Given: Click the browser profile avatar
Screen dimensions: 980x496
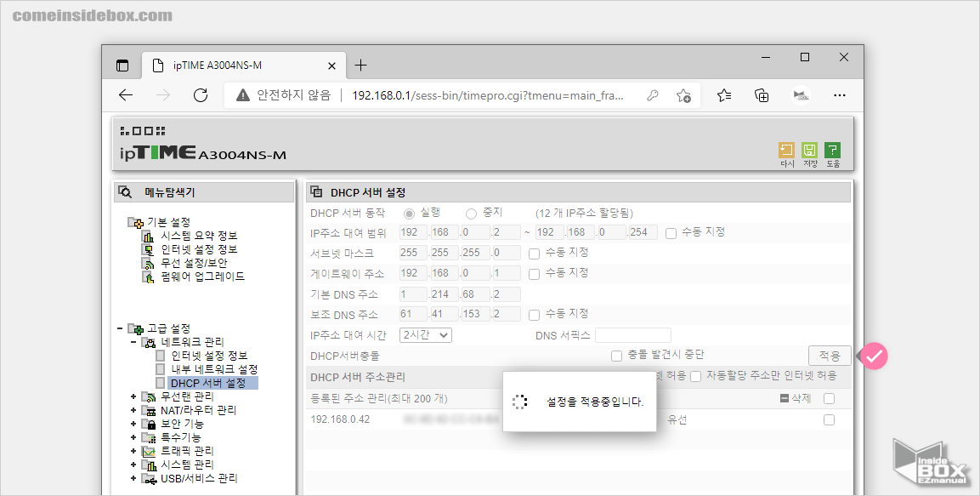Looking at the screenshot, I should (801, 95).
